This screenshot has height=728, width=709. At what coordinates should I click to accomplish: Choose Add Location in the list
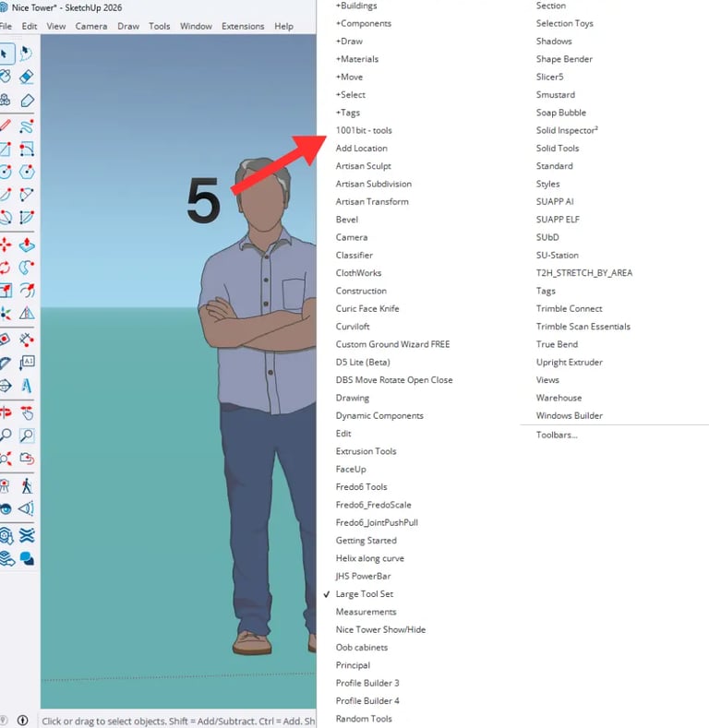361,149
